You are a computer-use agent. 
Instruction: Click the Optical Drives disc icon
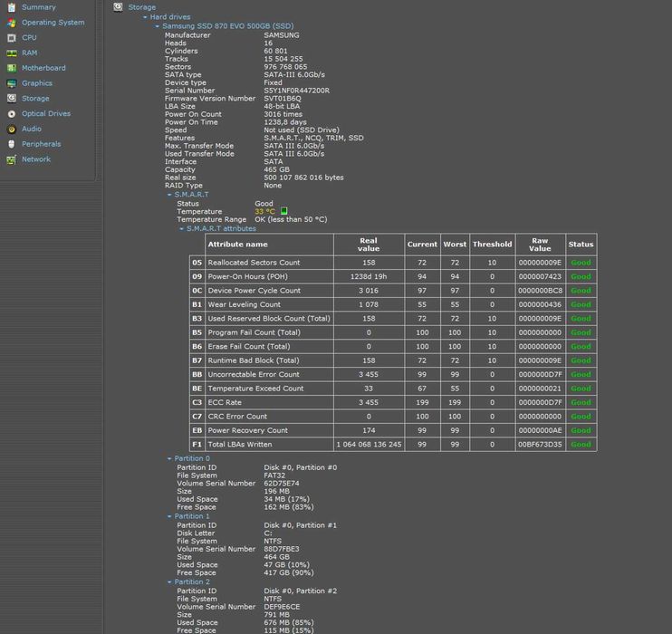tap(12, 114)
